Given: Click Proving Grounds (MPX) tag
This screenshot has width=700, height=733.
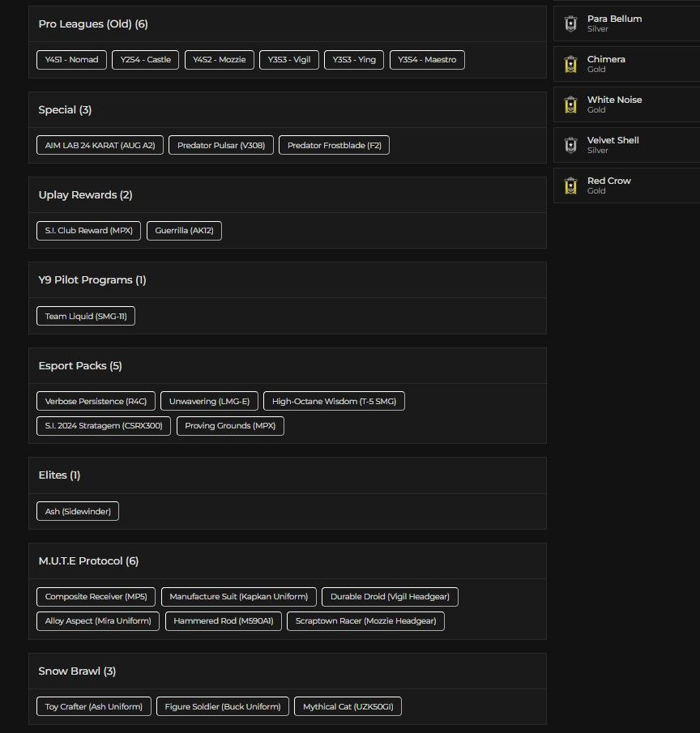Looking at the screenshot, I should coord(231,426).
